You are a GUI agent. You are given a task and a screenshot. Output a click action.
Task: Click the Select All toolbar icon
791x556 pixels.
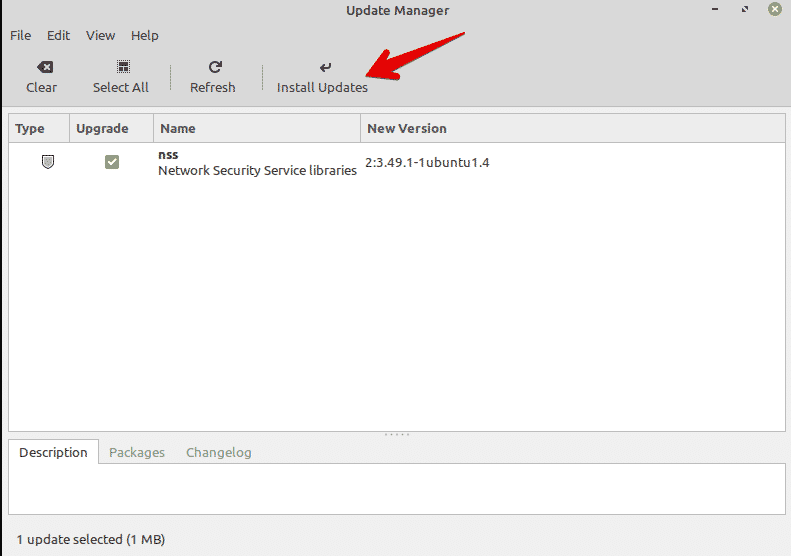123,67
